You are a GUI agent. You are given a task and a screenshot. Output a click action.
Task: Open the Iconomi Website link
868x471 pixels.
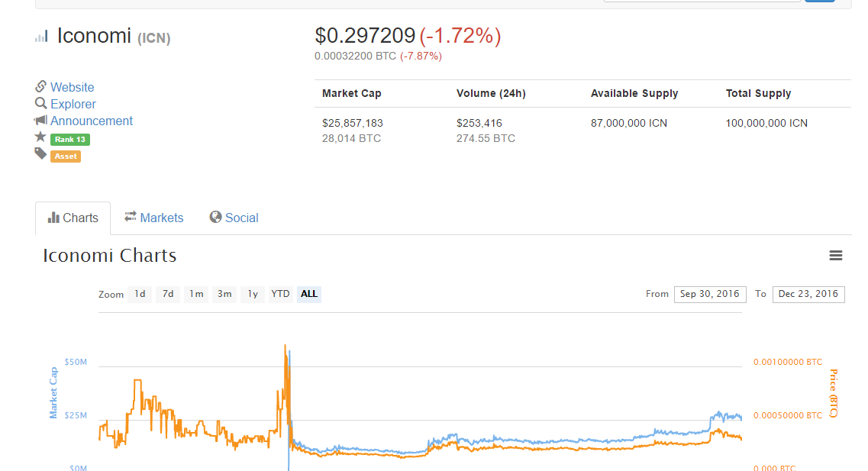tap(72, 88)
